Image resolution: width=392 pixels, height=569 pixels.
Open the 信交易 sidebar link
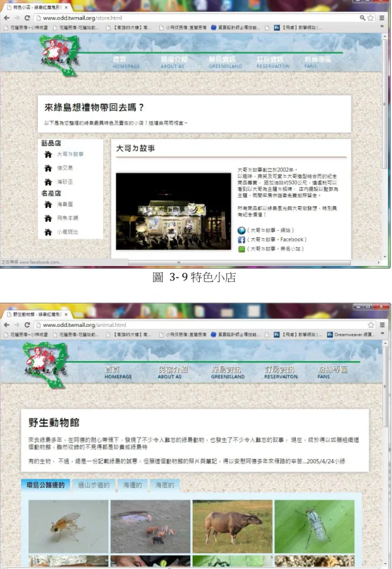64,168
